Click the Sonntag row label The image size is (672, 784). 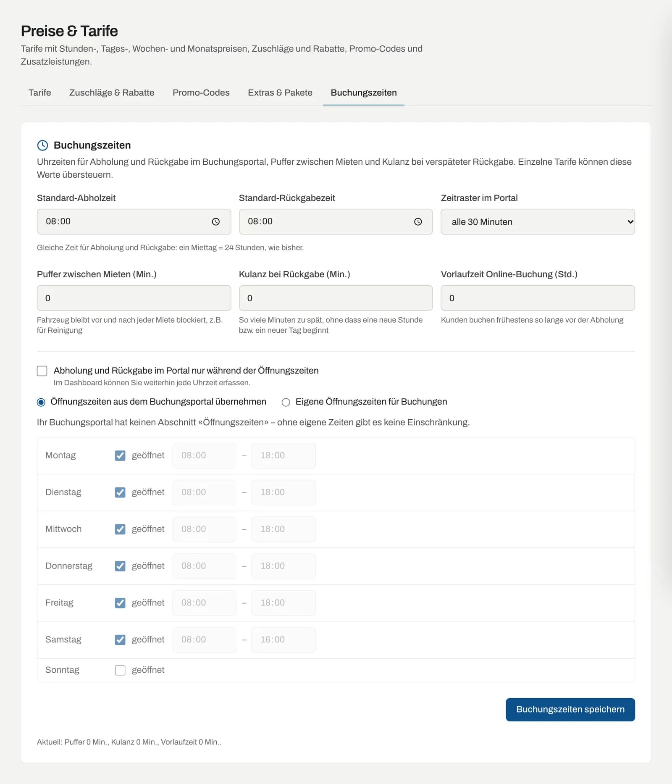[x=62, y=670]
